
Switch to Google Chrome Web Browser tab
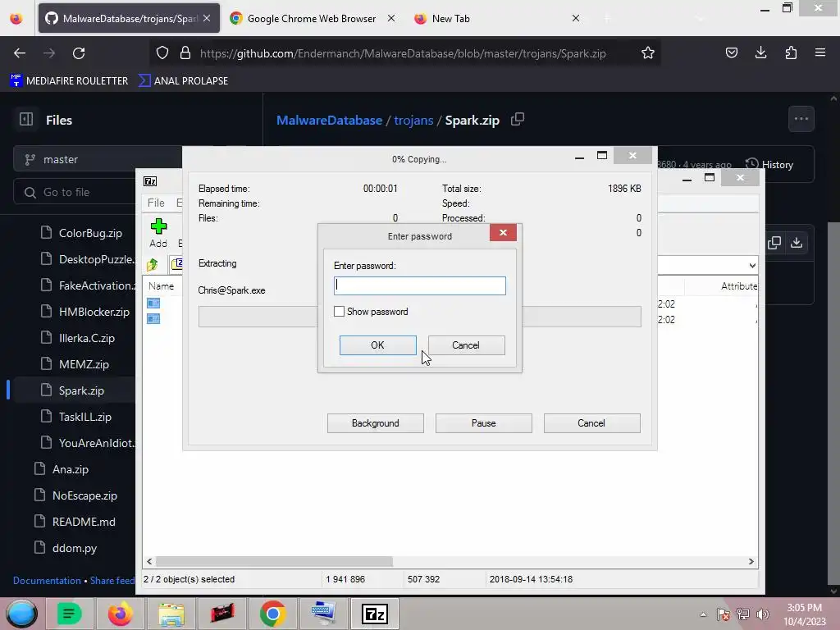311,18
